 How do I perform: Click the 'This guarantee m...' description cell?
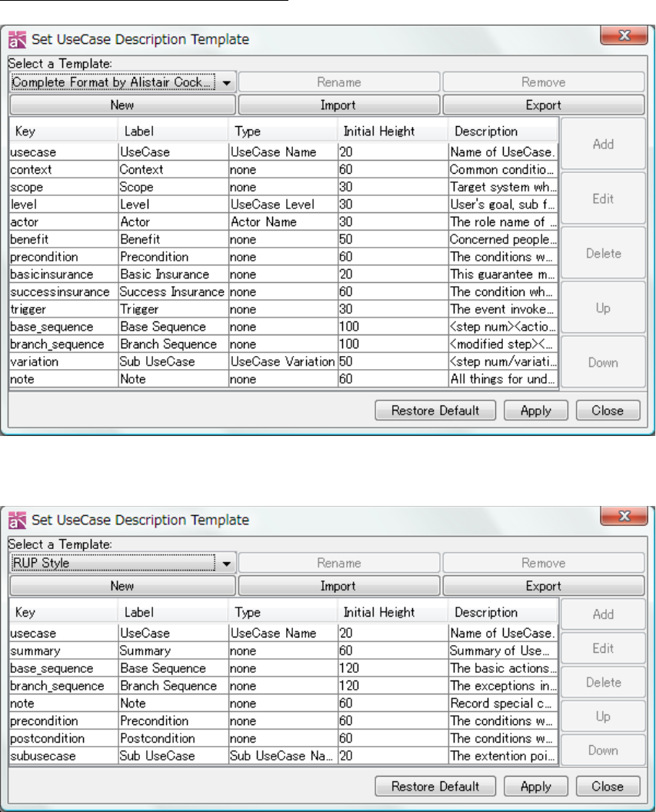pos(503,275)
